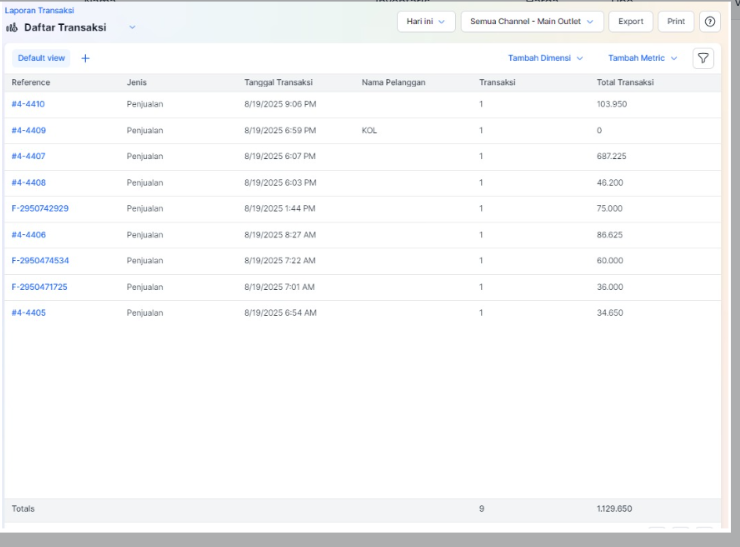Expand the Tambah Dimensi dropdown
This screenshot has width=740, height=547.
[x=546, y=58]
